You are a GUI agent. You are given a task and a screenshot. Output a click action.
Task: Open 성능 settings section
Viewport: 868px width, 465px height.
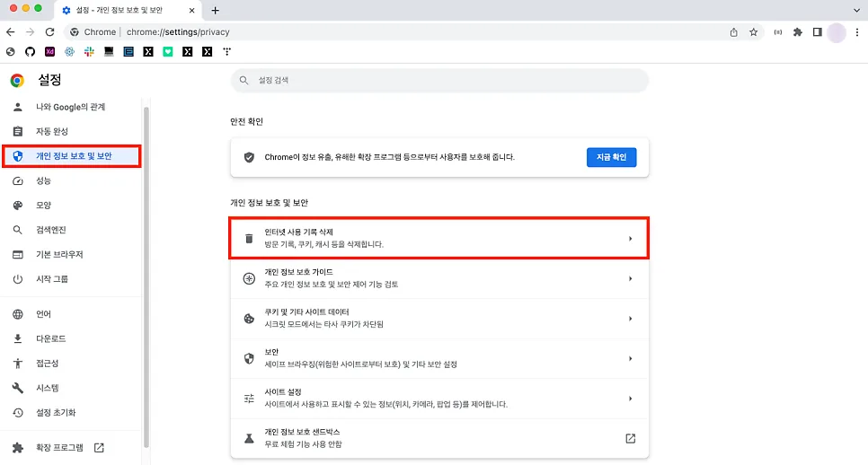click(x=71, y=180)
